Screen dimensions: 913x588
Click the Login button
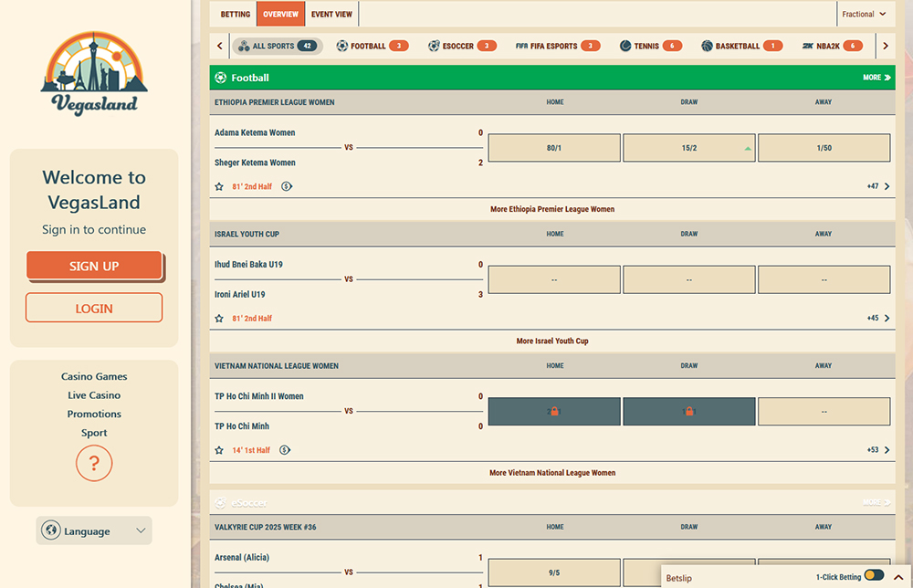(94, 309)
